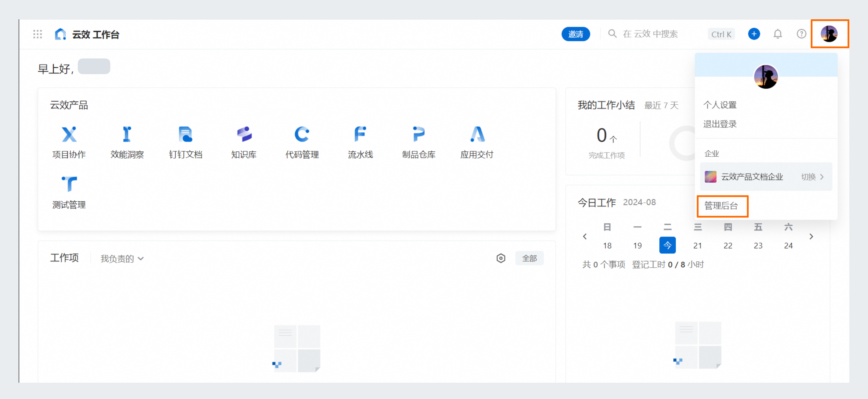Click the 云效 工作台 title
The image size is (868, 399).
coord(96,34)
